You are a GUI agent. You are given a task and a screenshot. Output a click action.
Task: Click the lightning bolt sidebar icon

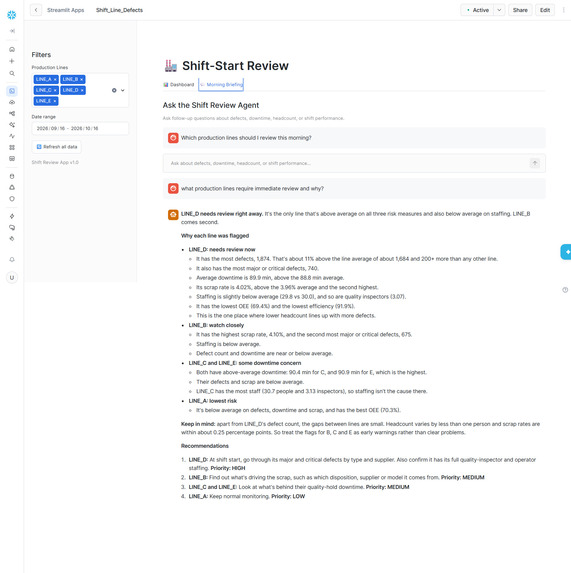point(12,216)
